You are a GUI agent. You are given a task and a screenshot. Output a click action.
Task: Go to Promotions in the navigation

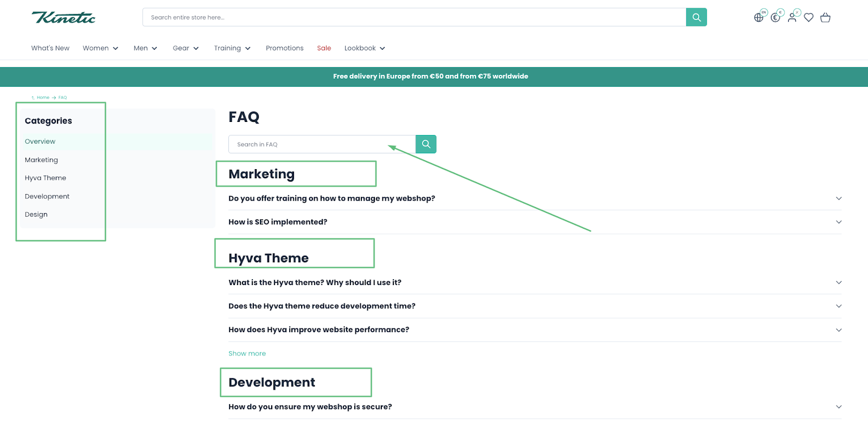click(284, 48)
